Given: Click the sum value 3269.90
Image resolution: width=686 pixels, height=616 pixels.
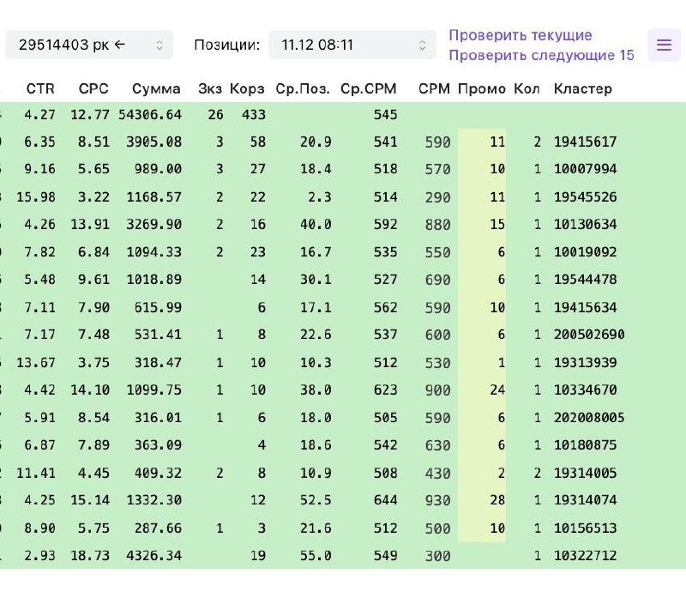Looking at the screenshot, I should 154,224.
